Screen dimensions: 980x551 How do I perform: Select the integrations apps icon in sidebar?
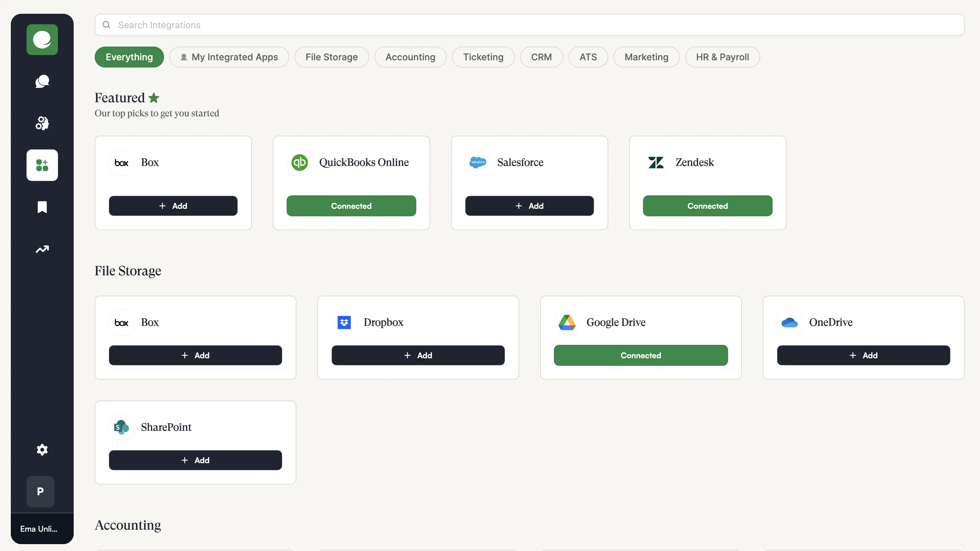tap(42, 165)
